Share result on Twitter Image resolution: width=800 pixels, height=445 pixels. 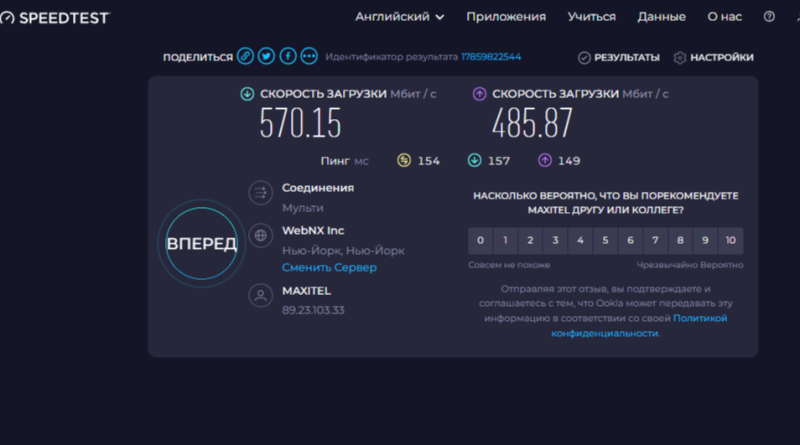[266, 56]
